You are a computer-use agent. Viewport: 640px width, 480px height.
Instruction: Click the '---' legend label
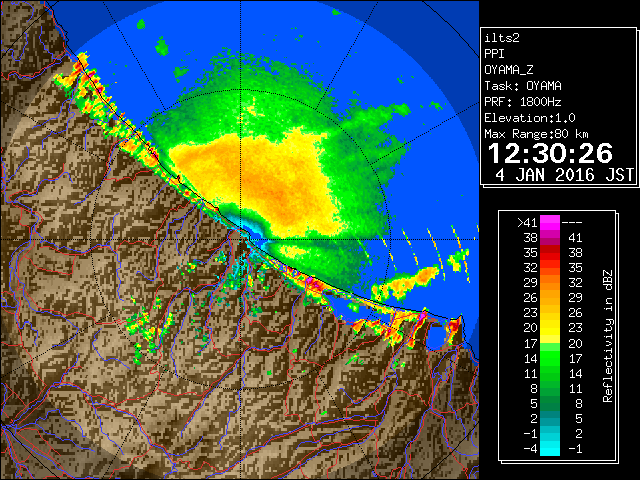click(x=572, y=222)
